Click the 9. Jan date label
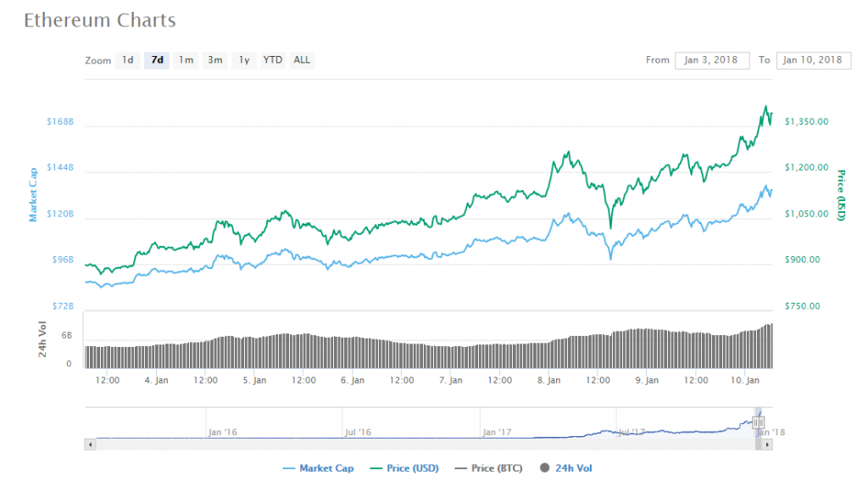The image size is (868, 481). coord(647,380)
